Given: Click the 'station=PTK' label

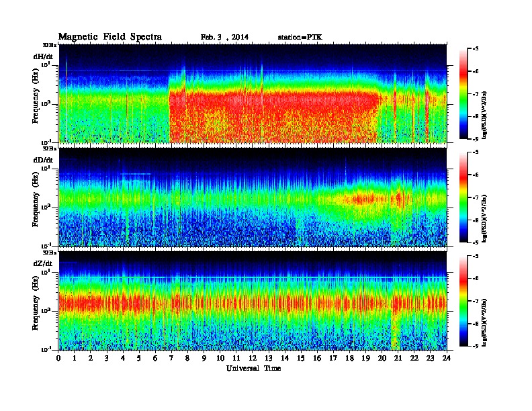Looking at the screenshot, I should click(300, 37).
